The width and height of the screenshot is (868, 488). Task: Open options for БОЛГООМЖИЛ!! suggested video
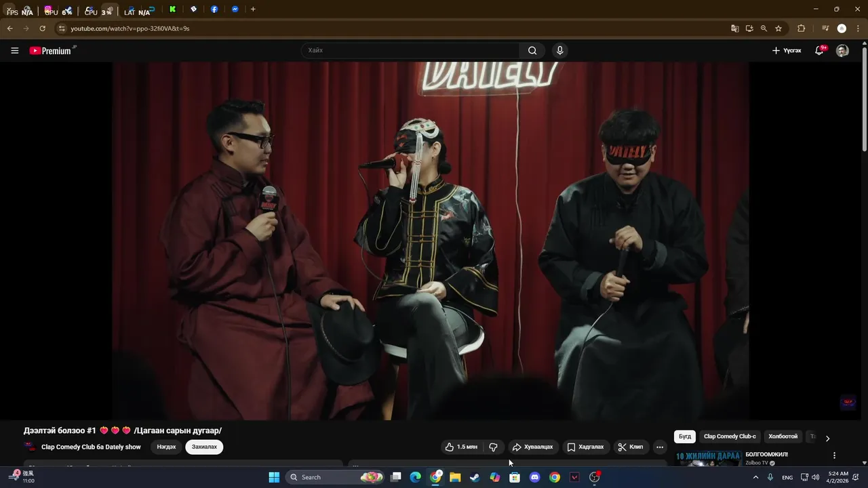tap(834, 455)
